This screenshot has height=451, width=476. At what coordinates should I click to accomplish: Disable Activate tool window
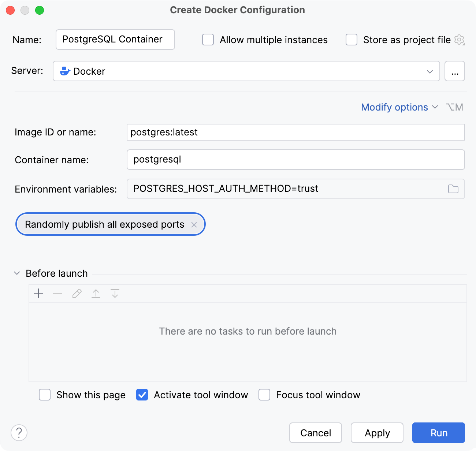point(142,395)
